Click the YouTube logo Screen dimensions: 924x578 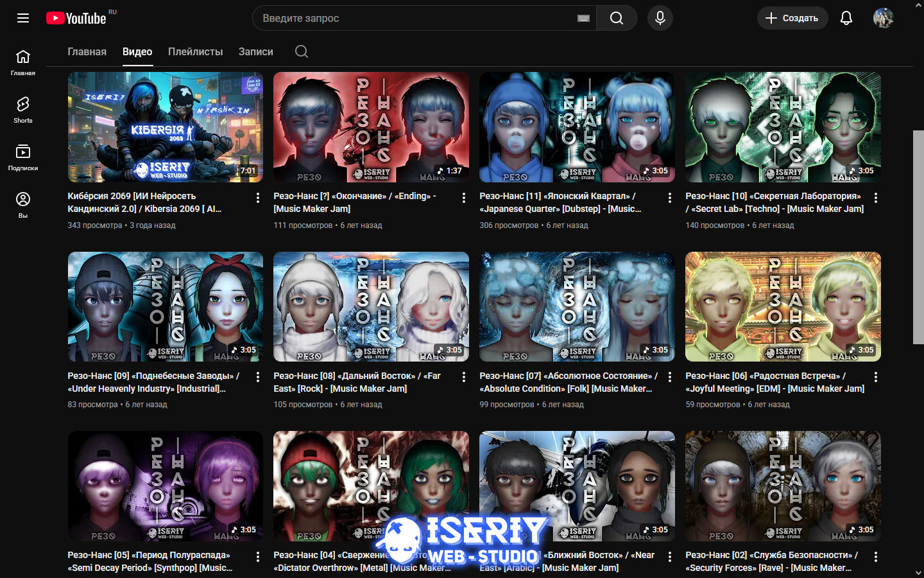click(x=76, y=18)
